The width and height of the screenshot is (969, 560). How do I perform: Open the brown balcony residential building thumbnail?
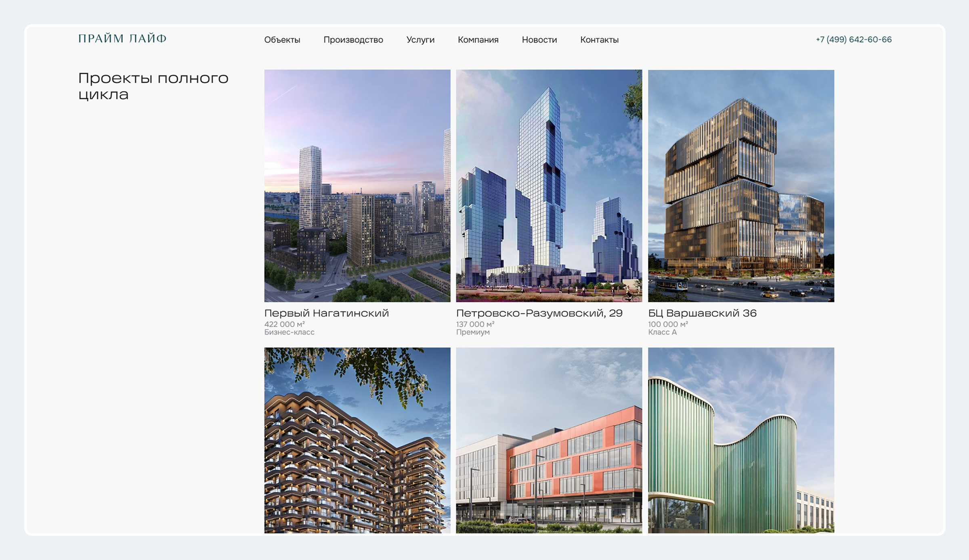click(x=357, y=441)
